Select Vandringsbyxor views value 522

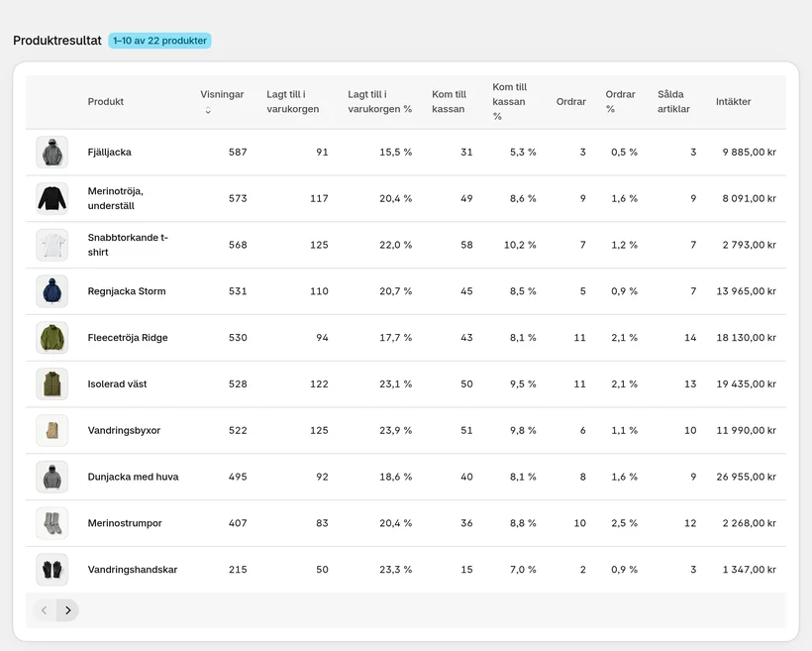238,430
